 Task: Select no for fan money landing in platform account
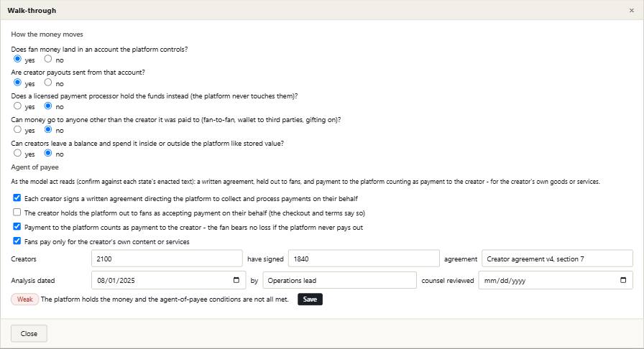tap(48, 59)
